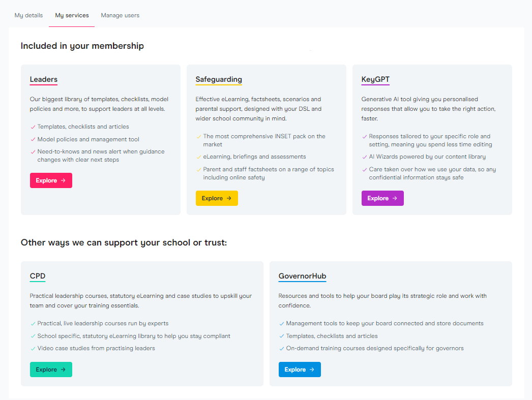Click the green Explore button for CPD

tap(51, 370)
